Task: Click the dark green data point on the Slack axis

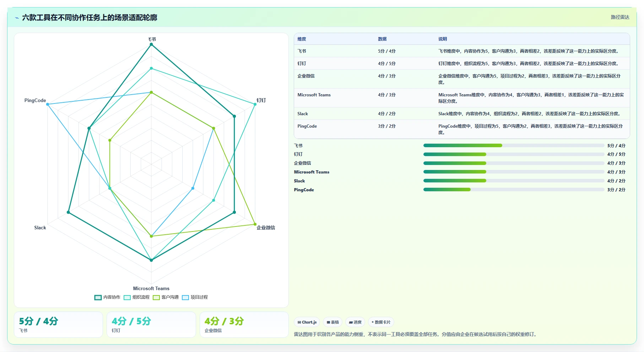Action: click(69, 213)
